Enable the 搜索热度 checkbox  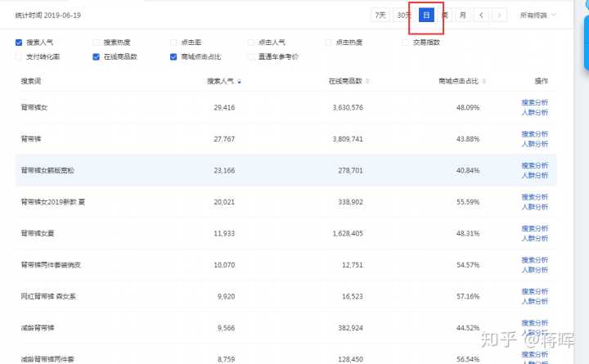97,42
